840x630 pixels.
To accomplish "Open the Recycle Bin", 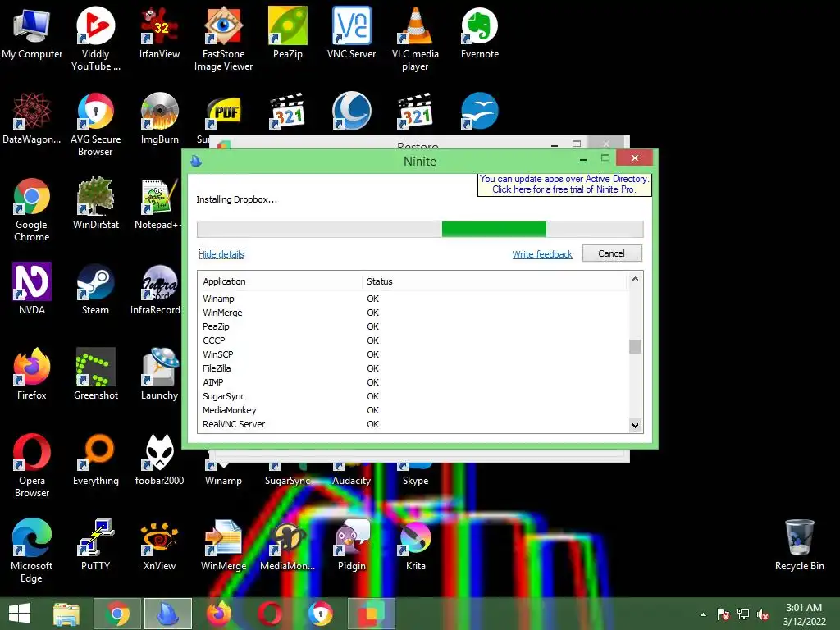I will [x=799, y=545].
